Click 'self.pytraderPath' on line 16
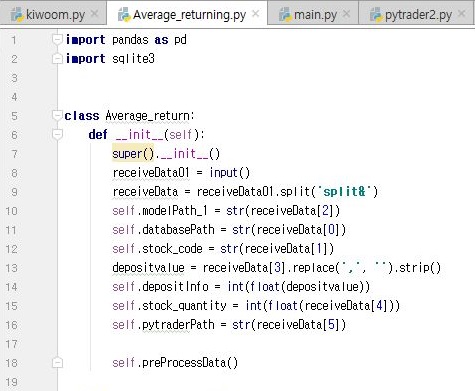The image size is (475, 391). (x=163, y=325)
